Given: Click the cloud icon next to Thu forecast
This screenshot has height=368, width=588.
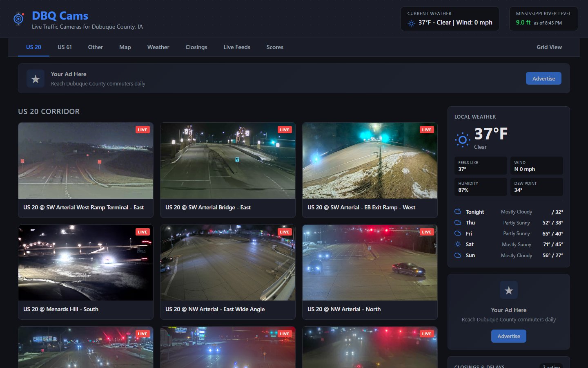Looking at the screenshot, I should pos(457,222).
